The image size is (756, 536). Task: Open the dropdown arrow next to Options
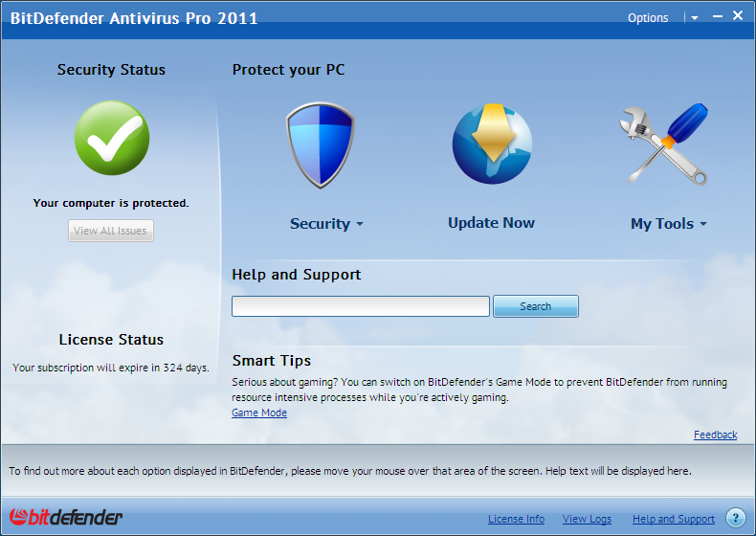[x=695, y=18]
